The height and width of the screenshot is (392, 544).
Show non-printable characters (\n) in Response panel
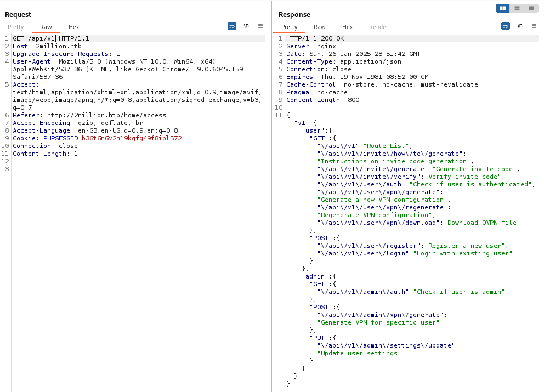click(x=520, y=26)
